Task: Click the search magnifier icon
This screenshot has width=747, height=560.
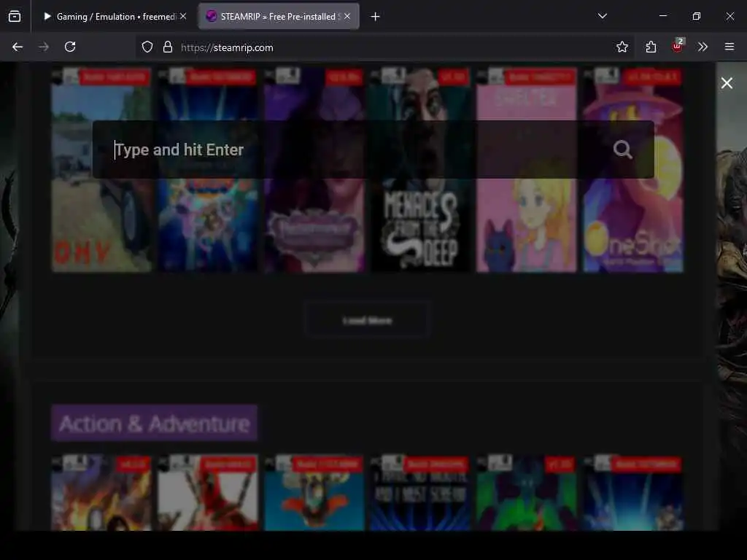Action: tap(623, 149)
